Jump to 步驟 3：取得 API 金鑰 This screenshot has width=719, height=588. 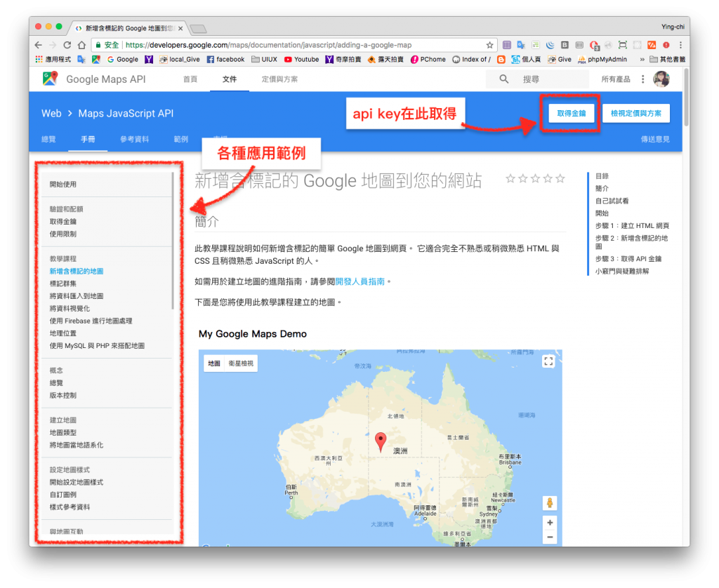pos(628,258)
